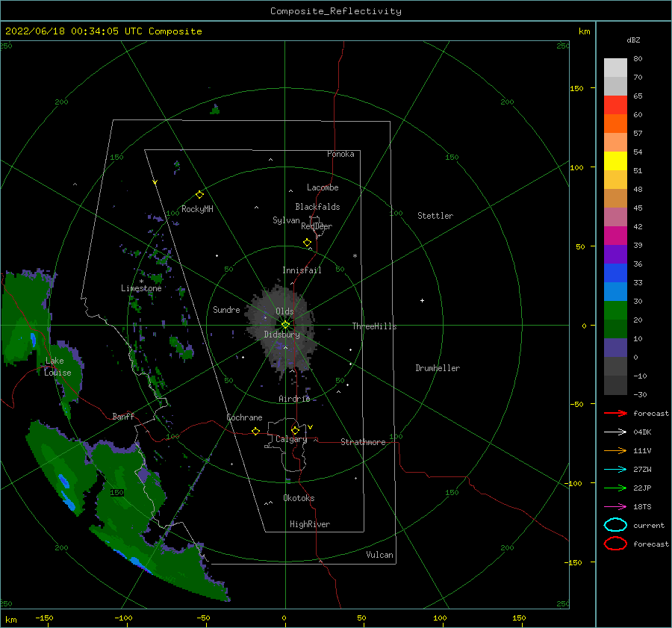Choose the magenta 18TS arrow symbol

coord(615,507)
